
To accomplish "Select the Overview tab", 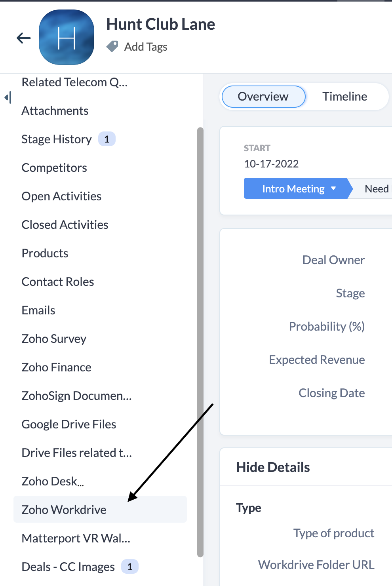I will (263, 96).
